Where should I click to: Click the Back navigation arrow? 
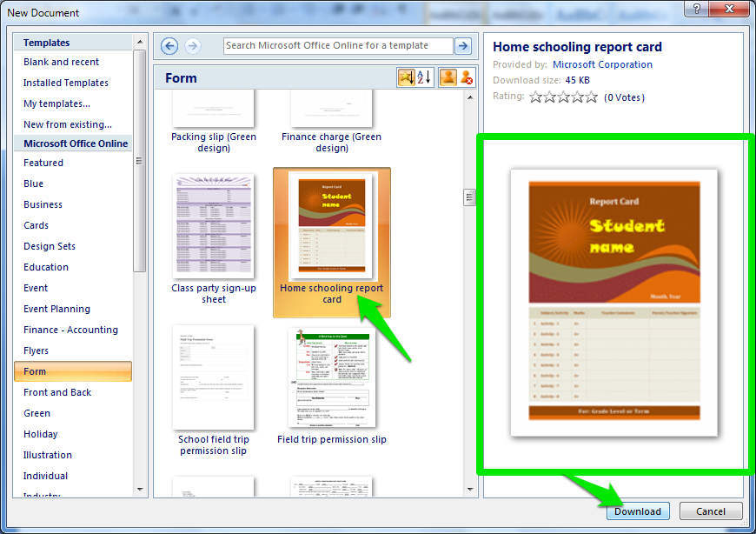tap(169, 46)
